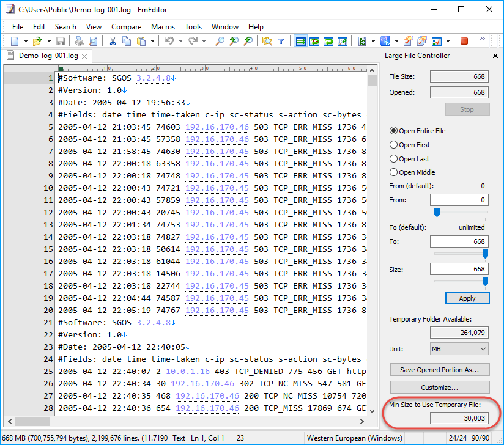
Task: Toggle the No Wrap toolbar icon
Action: tap(300, 41)
